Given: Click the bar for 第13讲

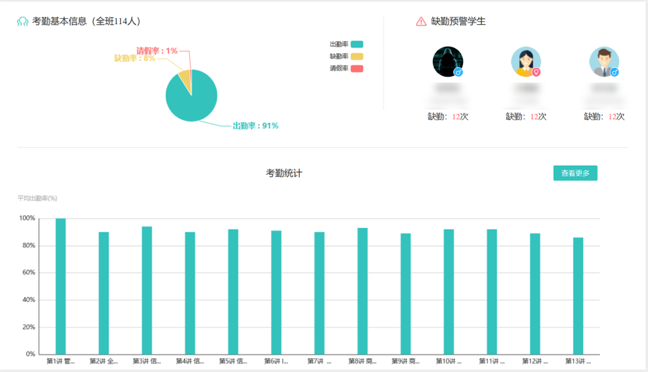Looking at the screenshot, I should pyautogui.click(x=578, y=296).
